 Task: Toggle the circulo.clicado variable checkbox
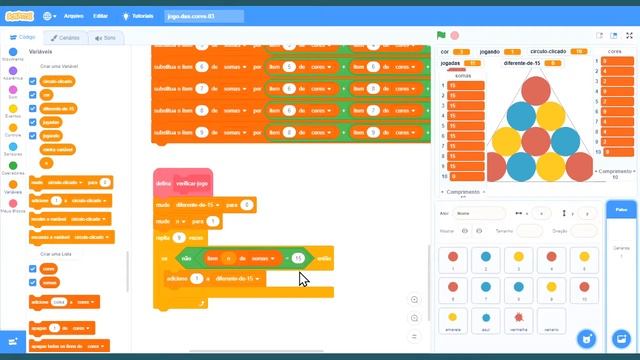[33, 81]
